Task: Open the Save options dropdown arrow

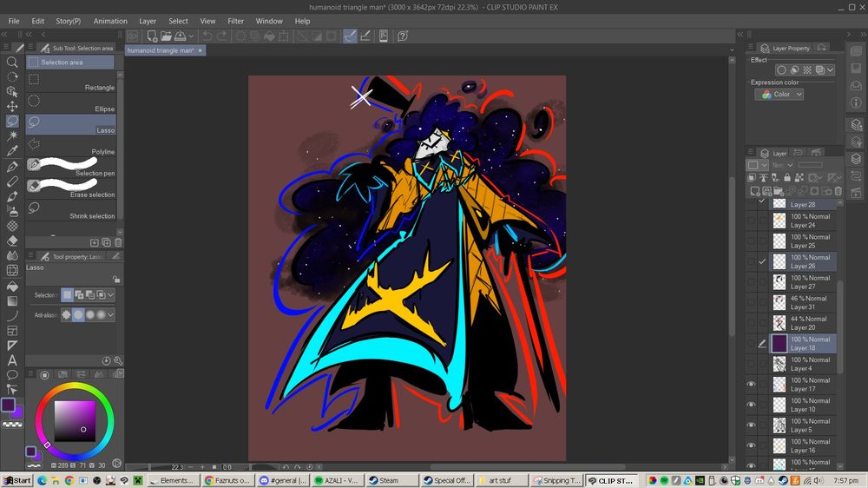Action: click(191, 36)
